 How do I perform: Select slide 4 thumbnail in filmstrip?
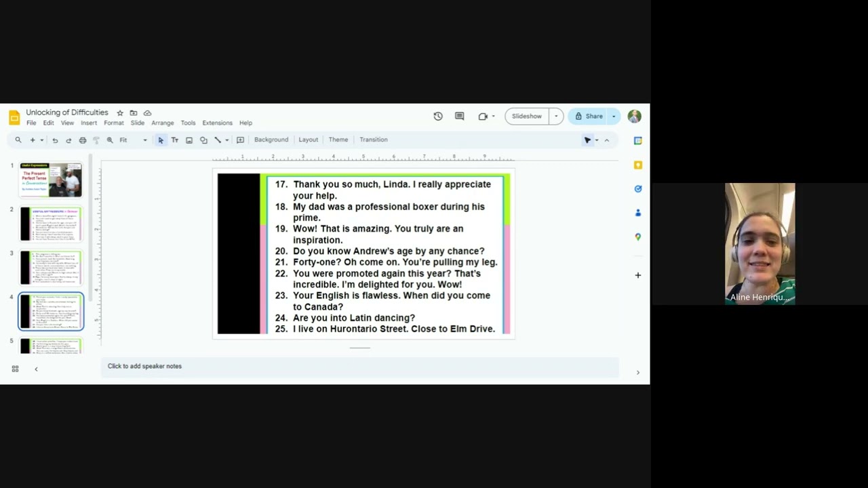(51, 312)
